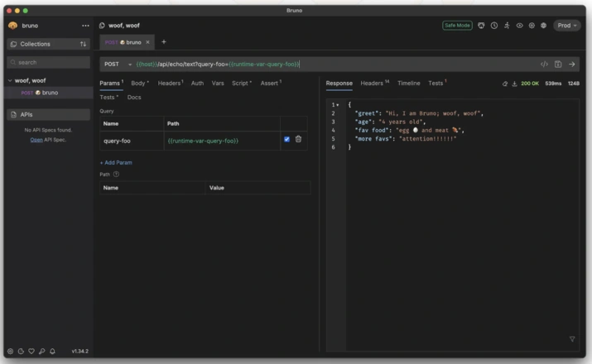Image resolution: width=592 pixels, height=364 pixels.
Task: Toggle the Safe Mode badge
Action: pyautogui.click(x=457, y=26)
